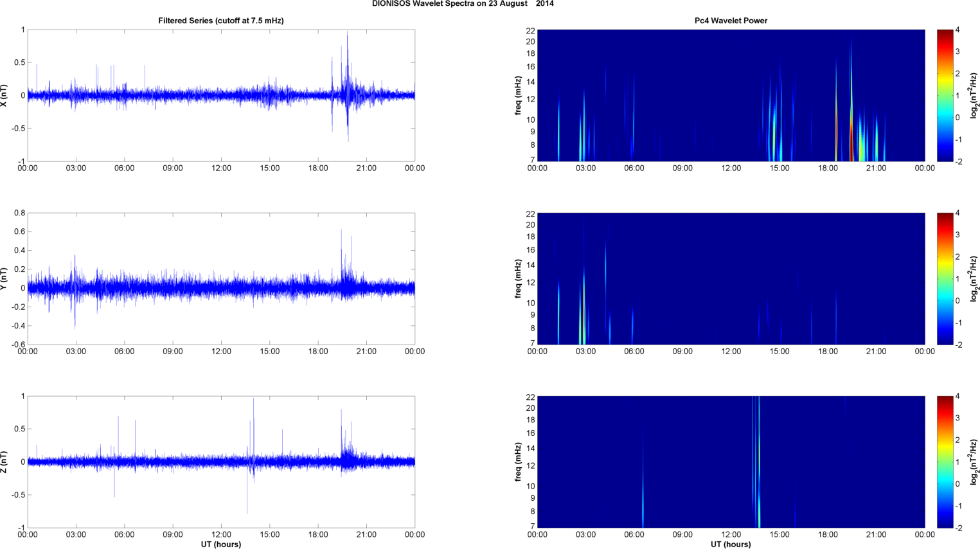Click the log2(nT²/Hz) label beside top colorbar

(x=974, y=95)
